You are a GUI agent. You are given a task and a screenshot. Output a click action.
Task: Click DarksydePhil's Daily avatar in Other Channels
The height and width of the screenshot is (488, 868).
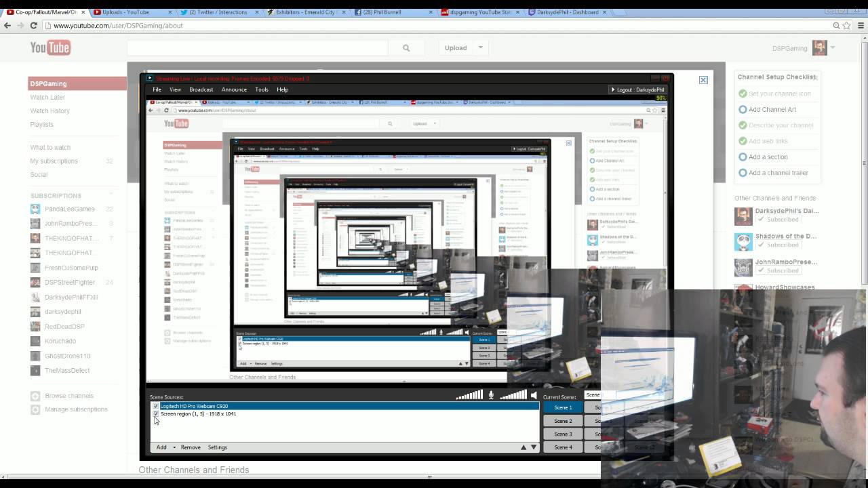tap(744, 216)
